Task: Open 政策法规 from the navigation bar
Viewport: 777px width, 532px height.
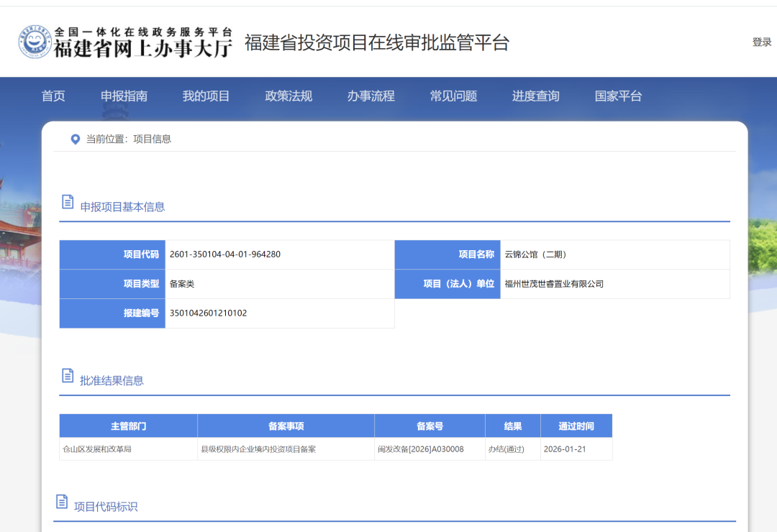Action: pos(288,96)
